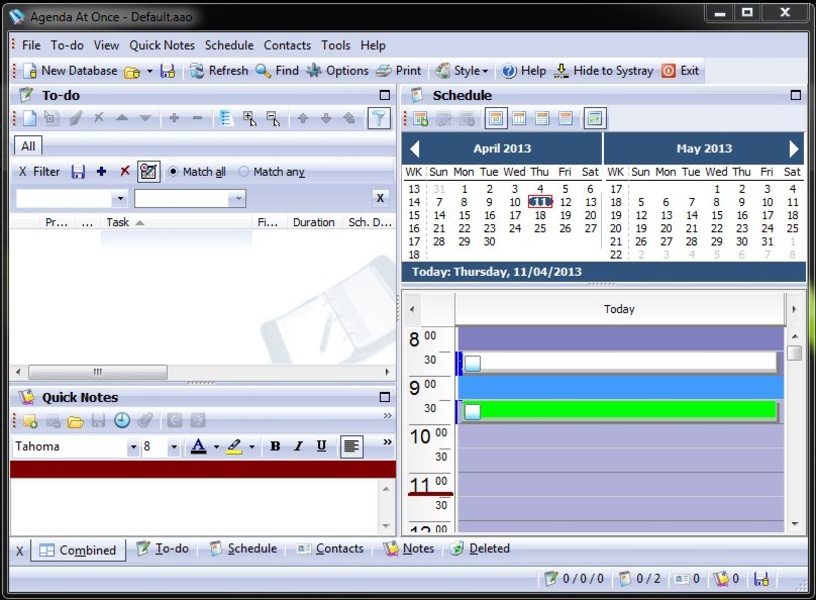Sort by the Task column header
The height and width of the screenshot is (600, 816).
[x=176, y=222]
